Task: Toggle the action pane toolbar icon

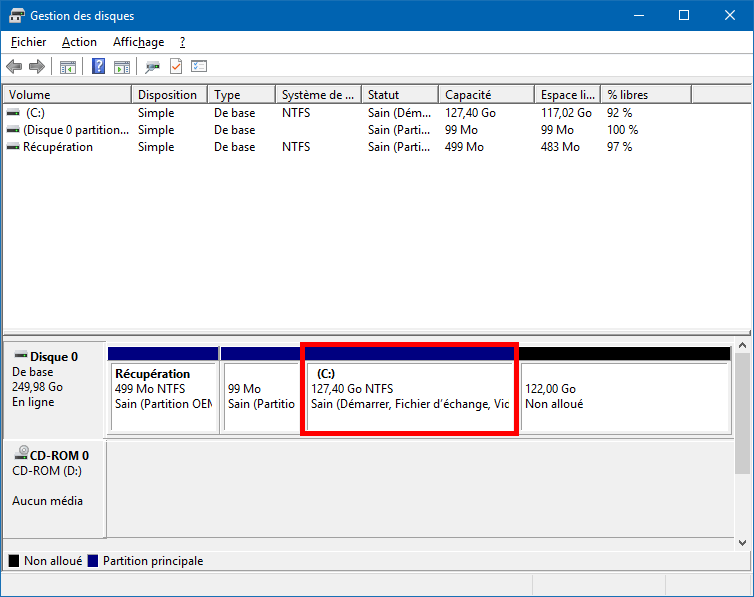Action: point(122,67)
